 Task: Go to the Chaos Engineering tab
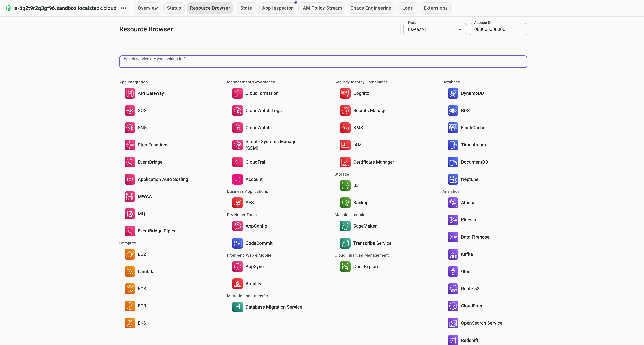pyautogui.click(x=371, y=8)
